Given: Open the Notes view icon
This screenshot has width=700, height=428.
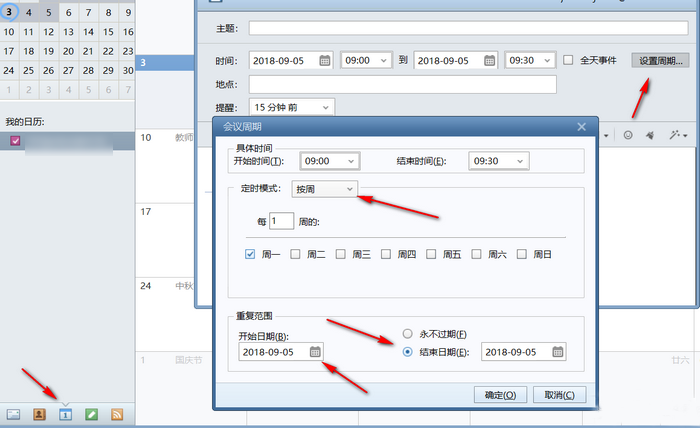Looking at the screenshot, I should 91,413.
